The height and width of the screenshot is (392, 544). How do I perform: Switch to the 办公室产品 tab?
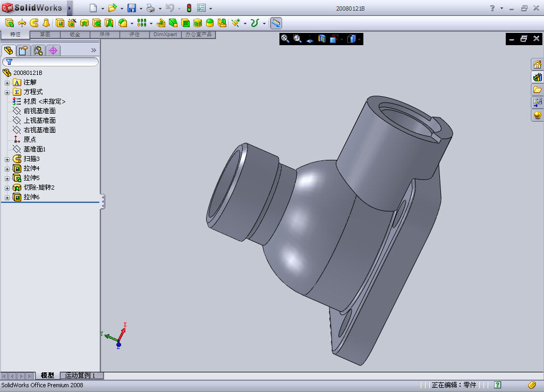(199, 35)
